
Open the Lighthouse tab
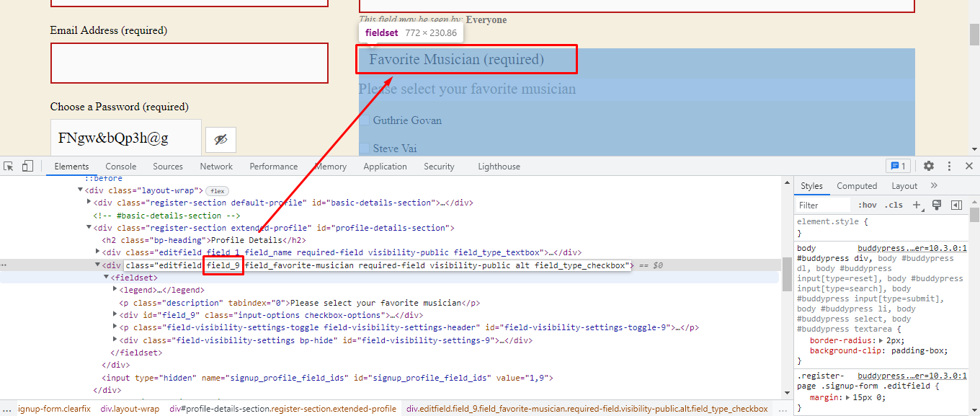[499, 166]
